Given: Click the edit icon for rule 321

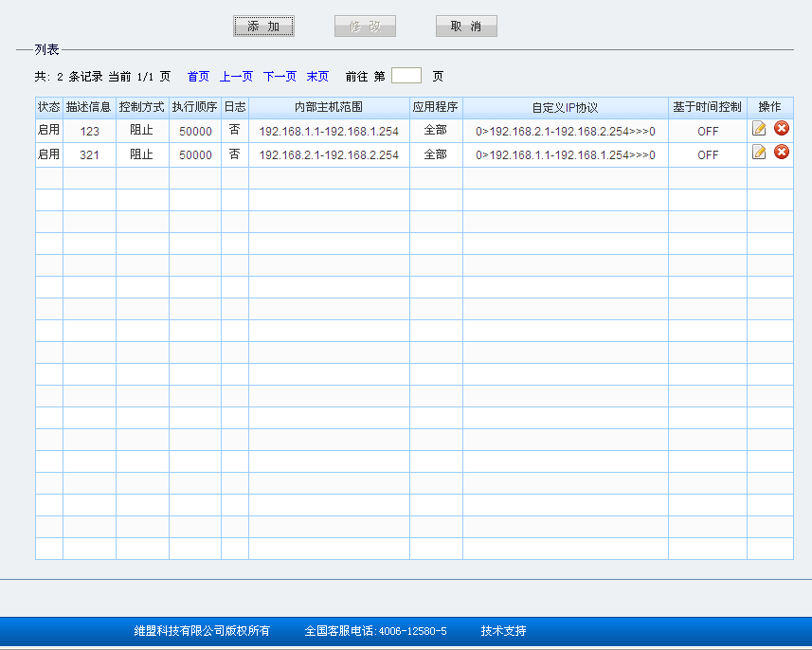Looking at the screenshot, I should [x=759, y=153].
